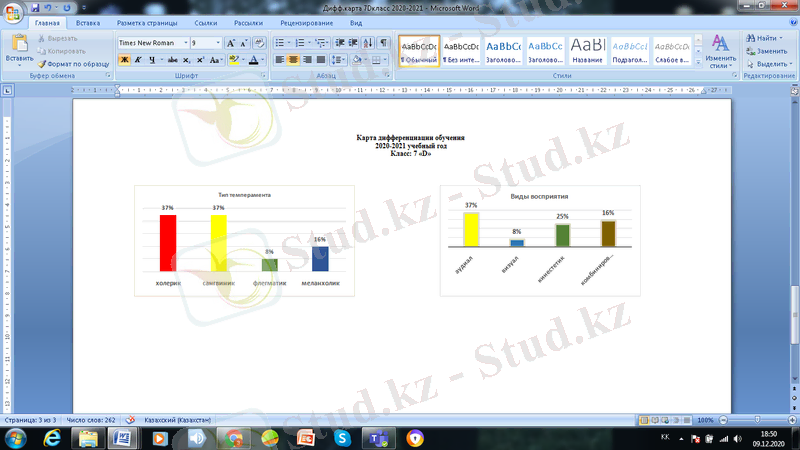Click the Office button
The width and height of the screenshot is (800, 450).
13,12
